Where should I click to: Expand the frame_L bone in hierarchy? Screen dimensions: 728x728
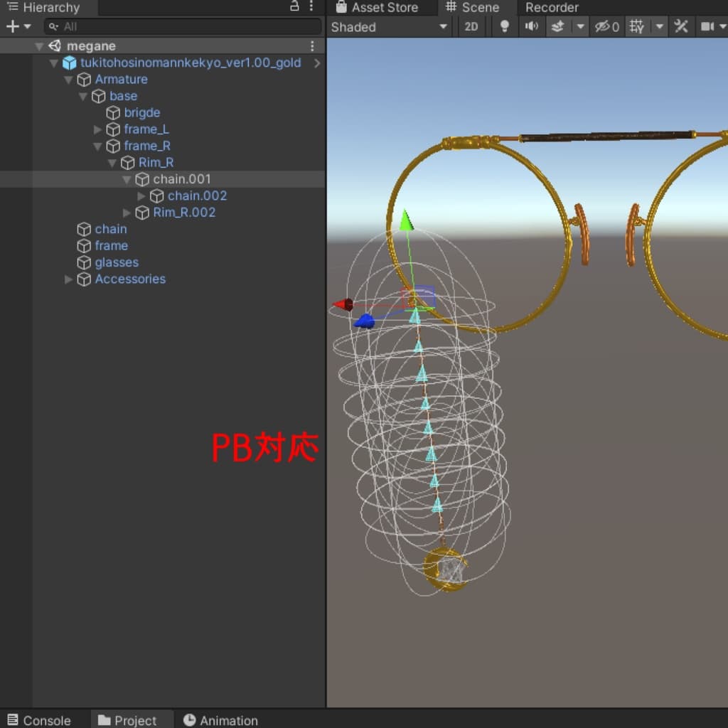pyautogui.click(x=98, y=129)
